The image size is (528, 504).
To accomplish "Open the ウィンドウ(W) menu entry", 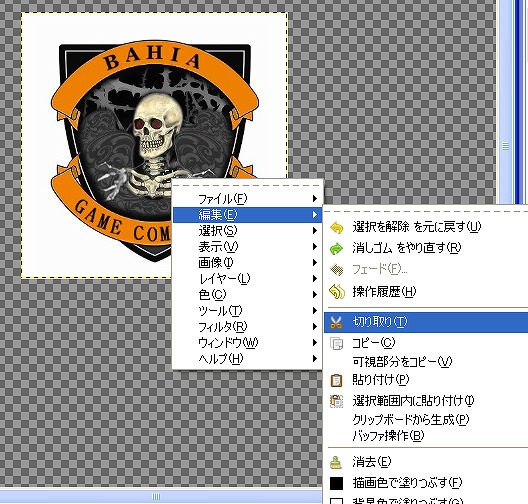I will point(247,343).
